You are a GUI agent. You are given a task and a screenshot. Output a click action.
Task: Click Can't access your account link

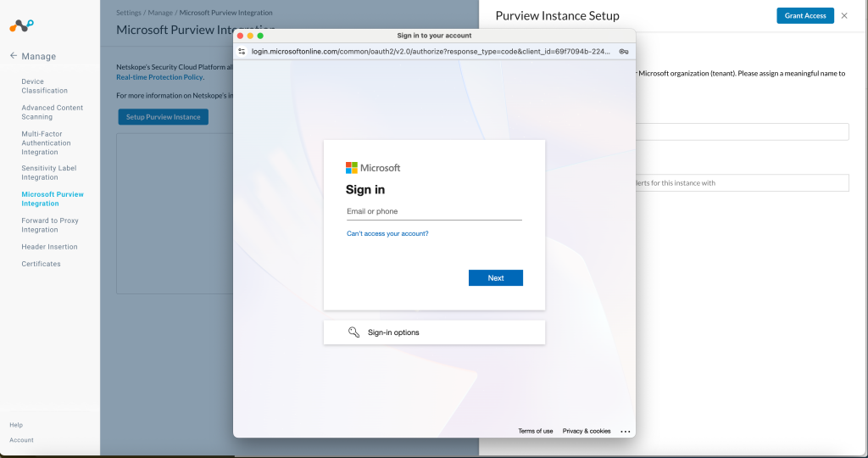387,234
